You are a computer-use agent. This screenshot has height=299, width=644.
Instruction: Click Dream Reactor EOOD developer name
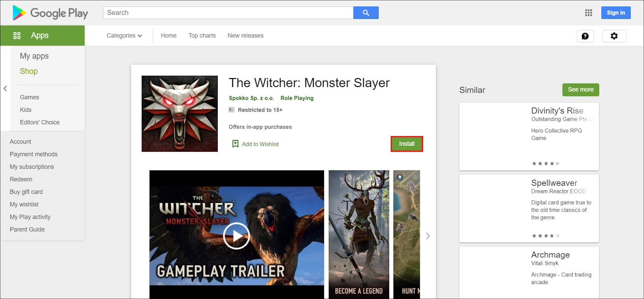click(x=559, y=191)
